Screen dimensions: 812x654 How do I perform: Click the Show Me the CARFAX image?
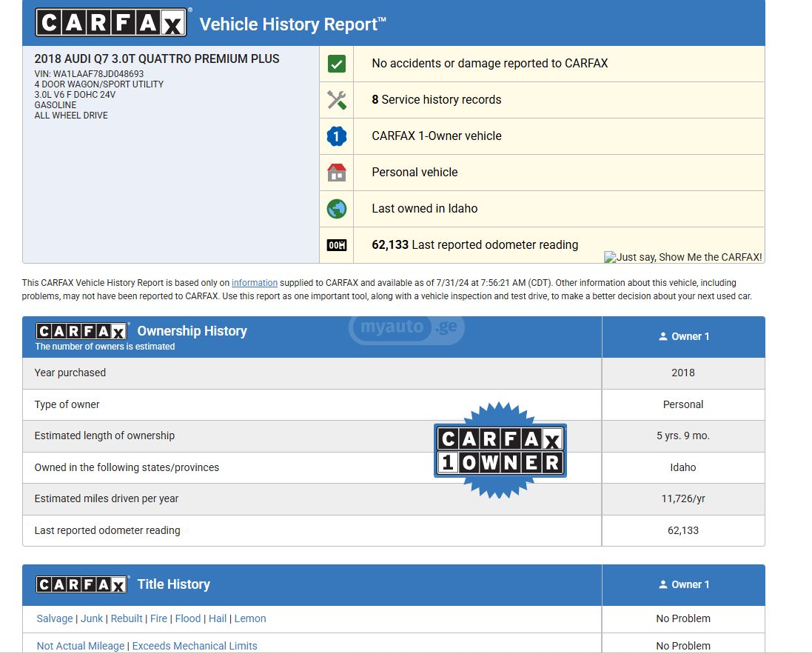coord(683,257)
